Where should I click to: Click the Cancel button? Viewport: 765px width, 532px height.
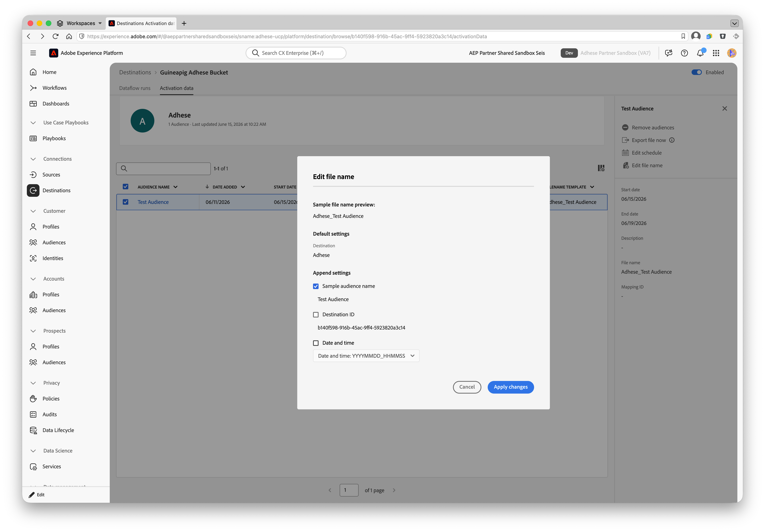coord(467,387)
